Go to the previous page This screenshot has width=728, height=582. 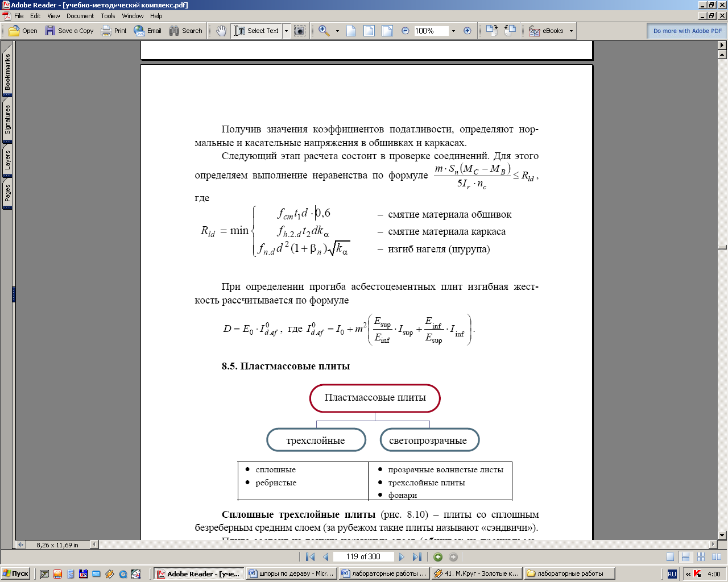click(326, 557)
